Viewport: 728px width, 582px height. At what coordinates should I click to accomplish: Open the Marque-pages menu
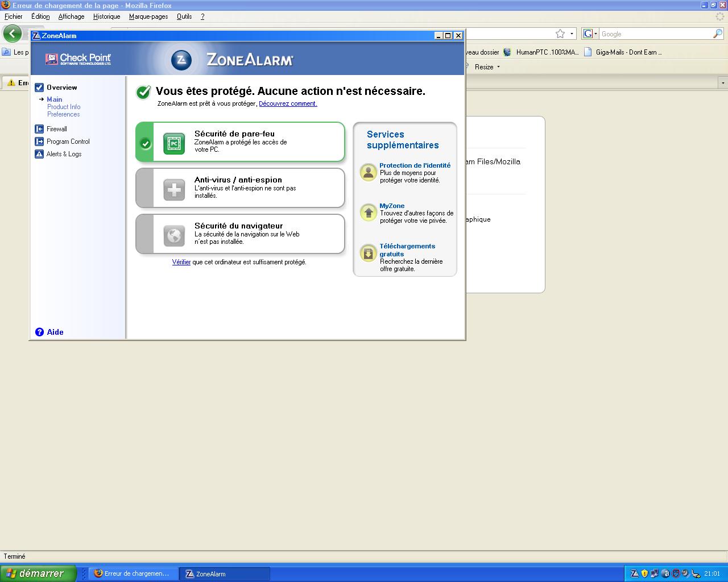[148, 16]
